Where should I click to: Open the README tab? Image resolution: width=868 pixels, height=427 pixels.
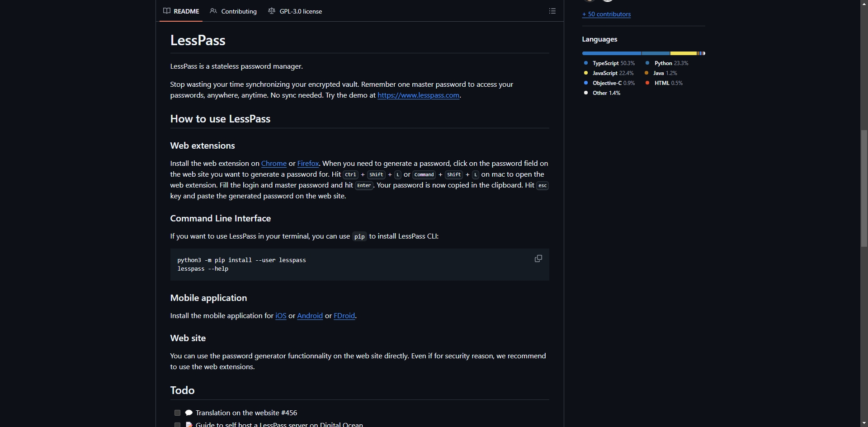click(181, 11)
